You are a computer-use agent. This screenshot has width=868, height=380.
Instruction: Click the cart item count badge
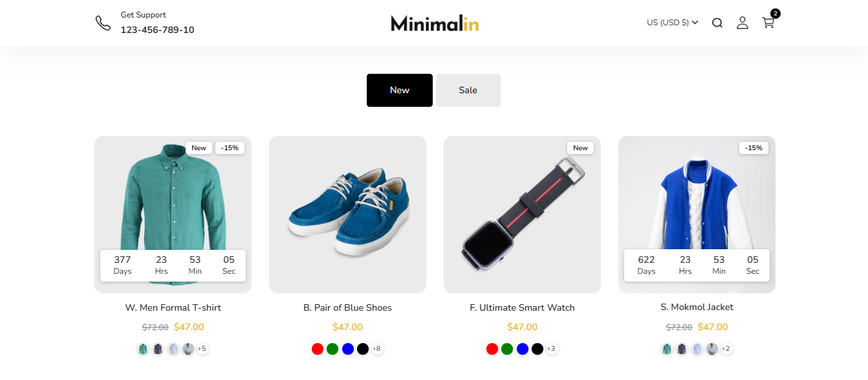[776, 14]
